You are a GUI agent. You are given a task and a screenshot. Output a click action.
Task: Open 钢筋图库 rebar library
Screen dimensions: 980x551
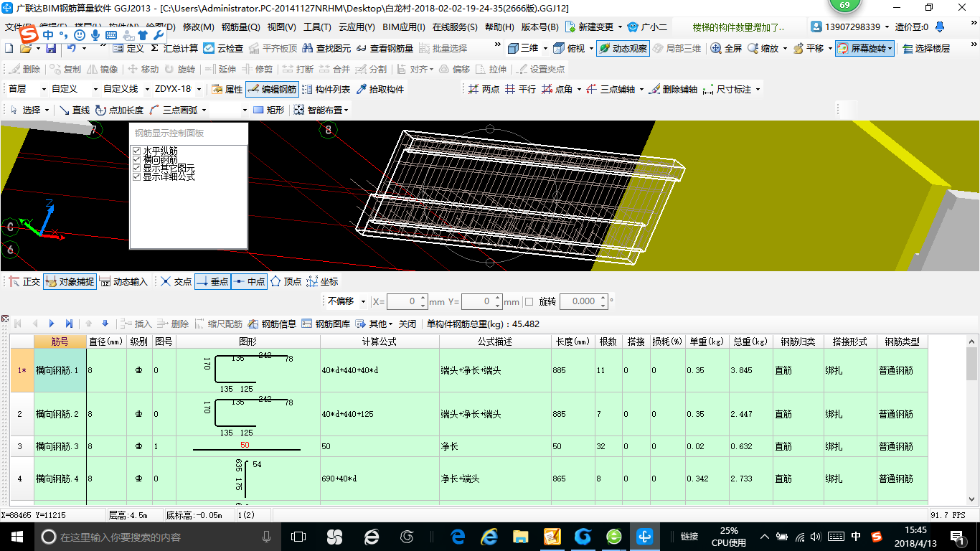[326, 324]
